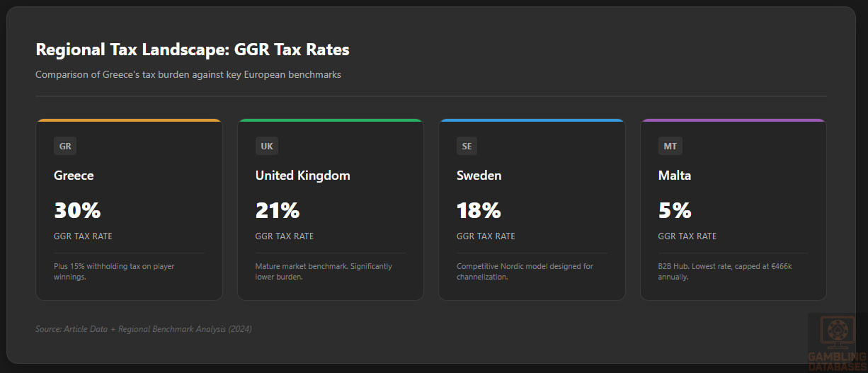Click Sweden's 18% tax rate figure
The image size is (868, 373).
[479, 210]
